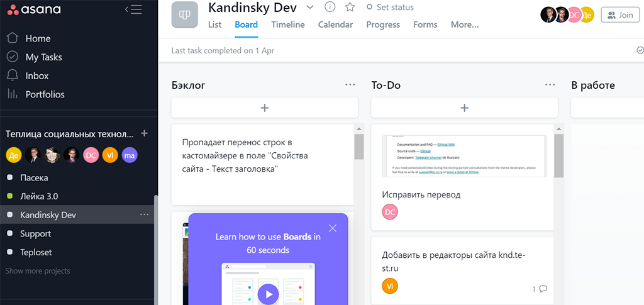The image size is (644, 305).
Task: Switch to the Timeline tab
Action: (288, 25)
